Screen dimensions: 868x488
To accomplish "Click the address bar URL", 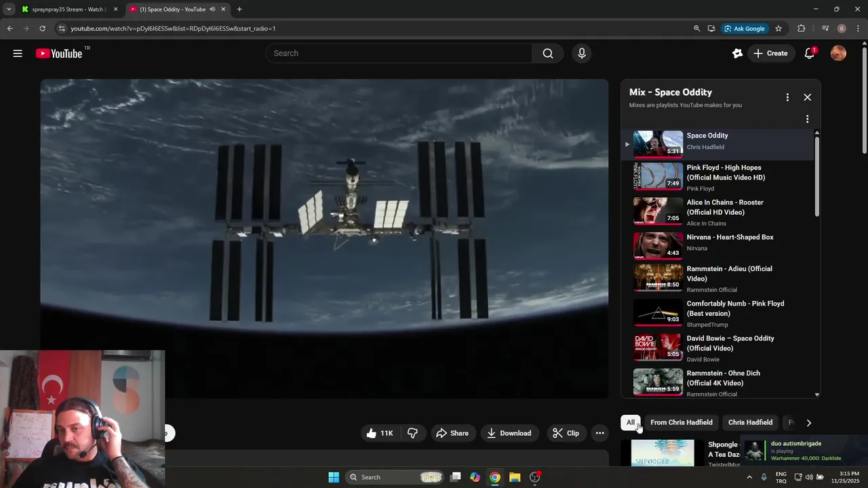I will [173, 28].
